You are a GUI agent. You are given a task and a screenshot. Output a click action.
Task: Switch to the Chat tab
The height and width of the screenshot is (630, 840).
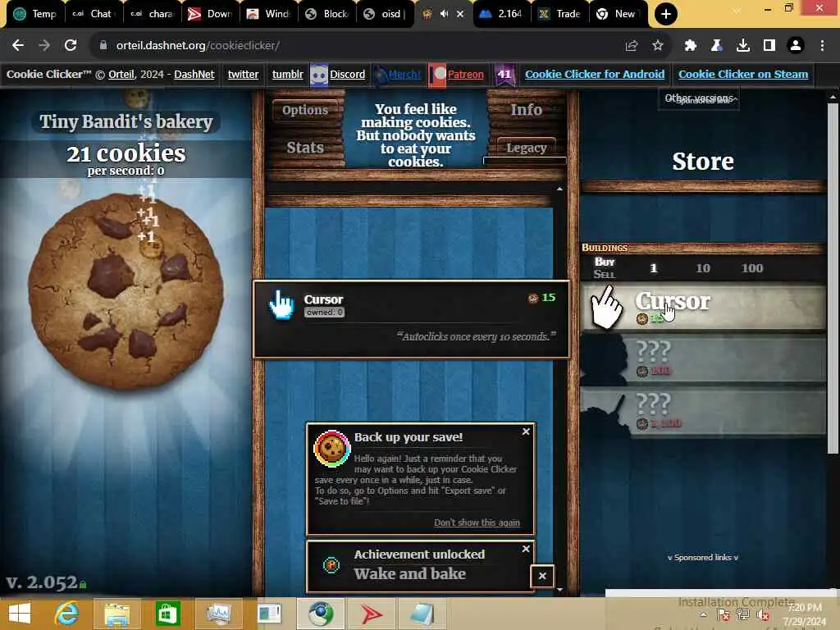coord(94,14)
